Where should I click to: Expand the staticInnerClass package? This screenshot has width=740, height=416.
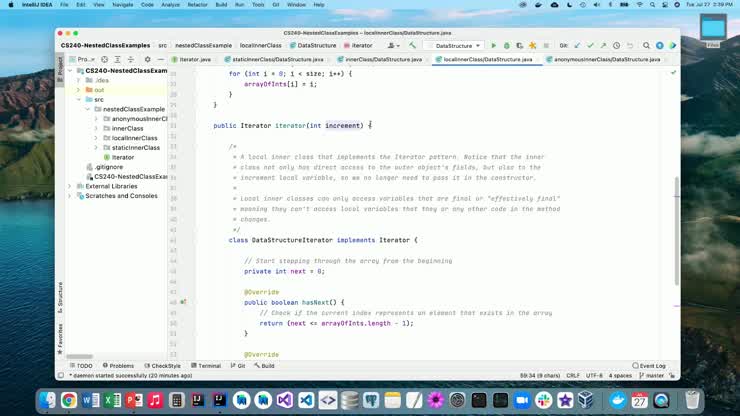96,148
